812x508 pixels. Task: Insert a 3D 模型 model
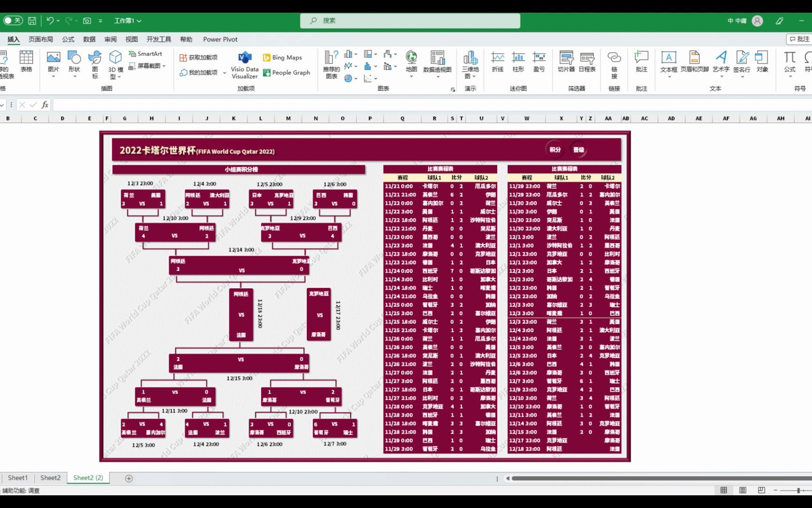pos(115,64)
